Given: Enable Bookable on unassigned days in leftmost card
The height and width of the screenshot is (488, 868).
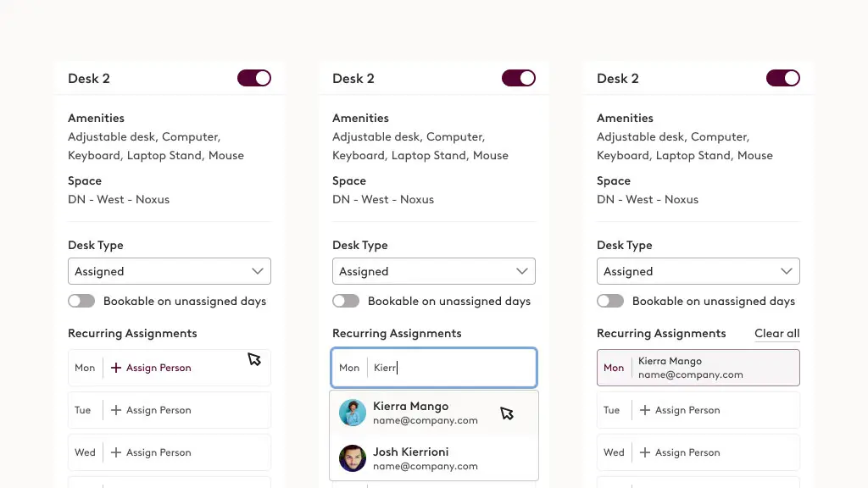Looking at the screenshot, I should 81,301.
